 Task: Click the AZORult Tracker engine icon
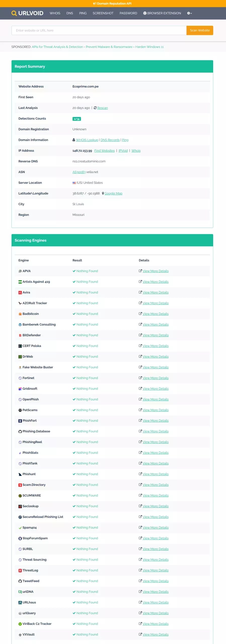point(20,303)
